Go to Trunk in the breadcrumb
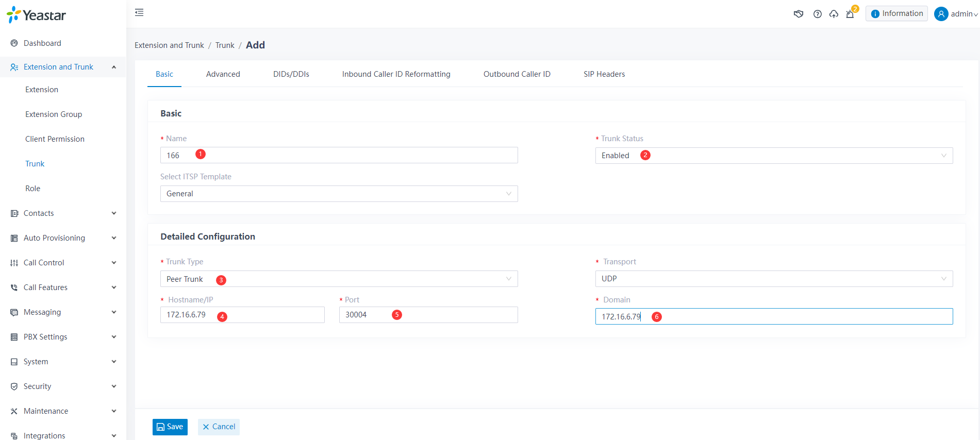The width and height of the screenshot is (980, 440). click(225, 45)
